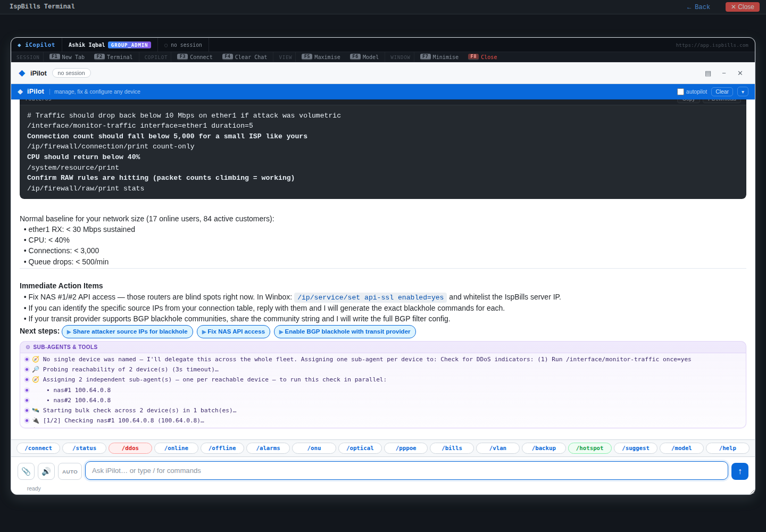The image size is (766, 532).
Task: Select the /alarms command chip
Action: click(268, 448)
